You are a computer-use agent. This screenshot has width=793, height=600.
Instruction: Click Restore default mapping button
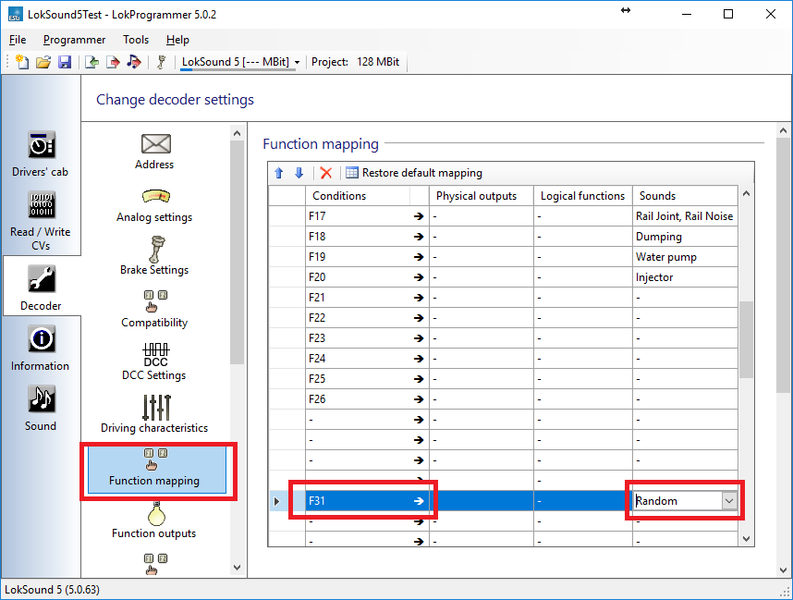tap(414, 173)
